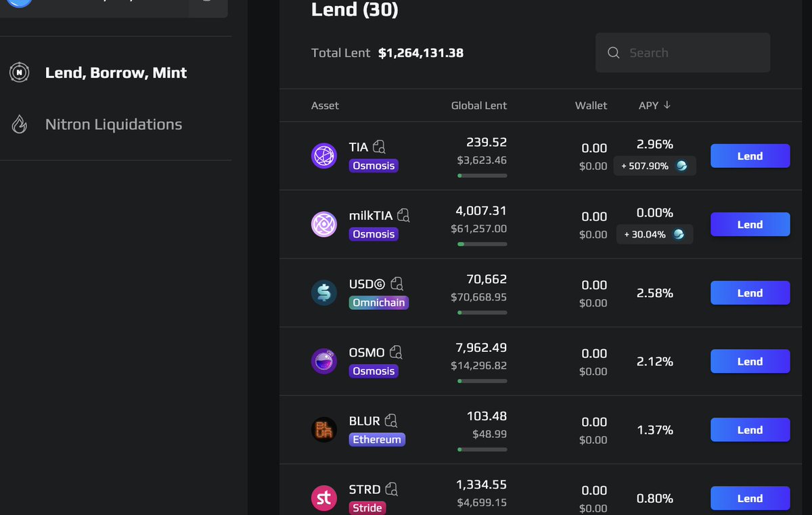Click reward token icon beside +507.90%
Image resolution: width=812 pixels, height=515 pixels.
point(681,166)
